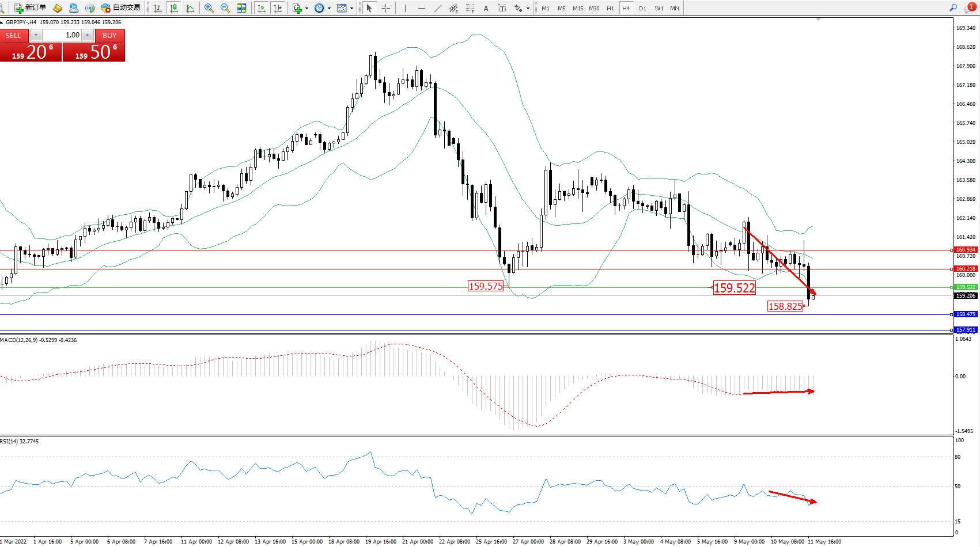Switch to the D1 timeframe
This screenshot has width=980, height=547.
pos(642,8)
